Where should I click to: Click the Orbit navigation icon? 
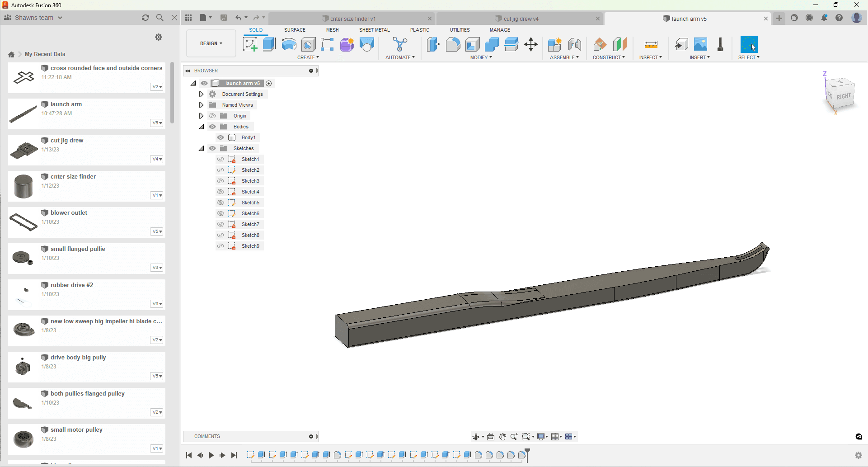click(476, 437)
